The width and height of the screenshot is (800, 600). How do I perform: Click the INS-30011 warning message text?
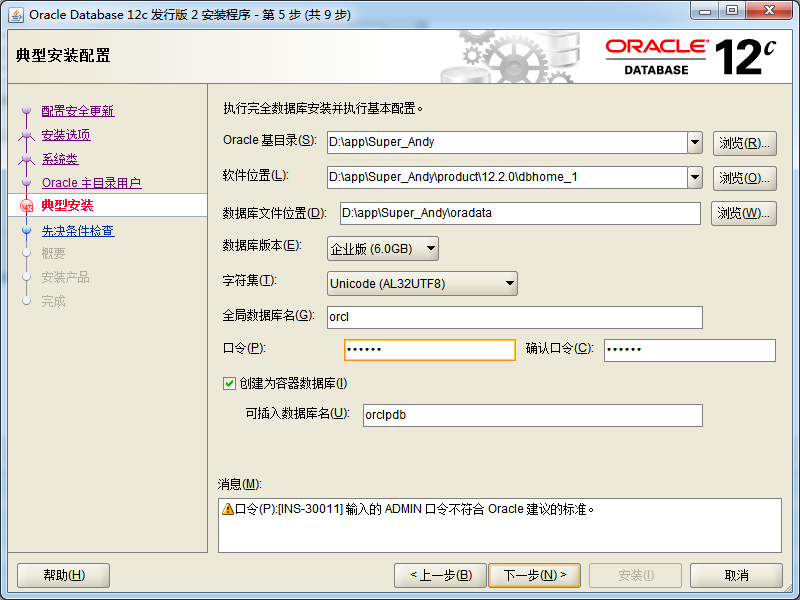point(415,509)
